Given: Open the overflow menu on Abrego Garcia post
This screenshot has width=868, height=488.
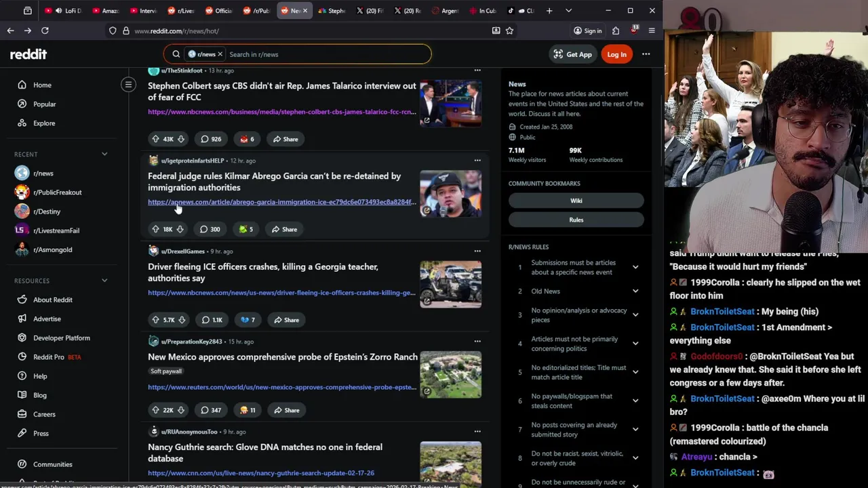Looking at the screenshot, I should [477, 161].
